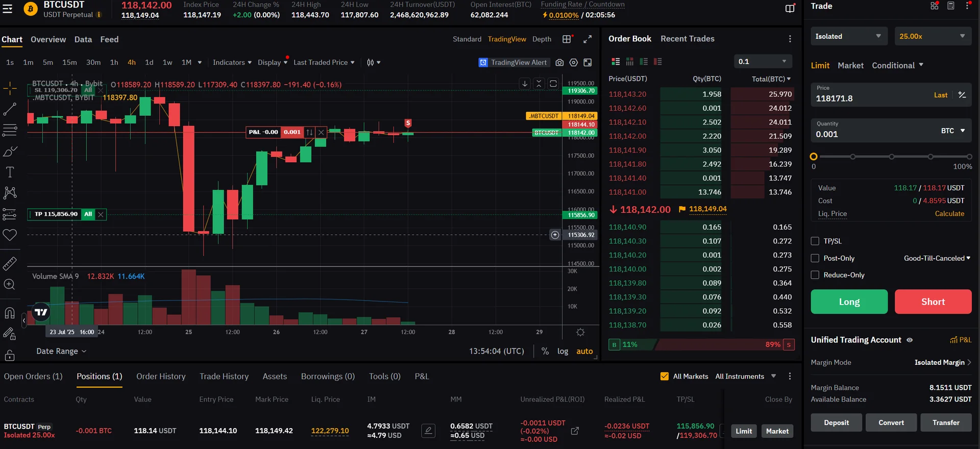
Task: Hide Unified Trading Account balances with eye icon
Action: point(910,340)
